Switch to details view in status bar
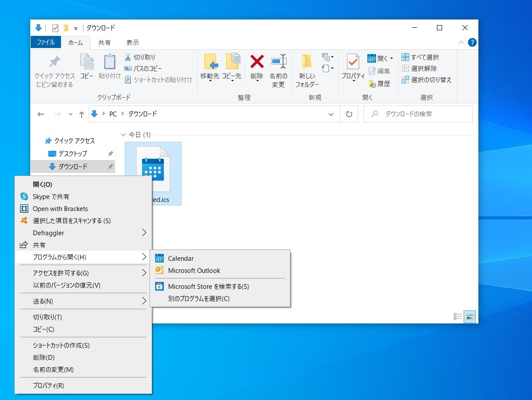 [x=458, y=317]
